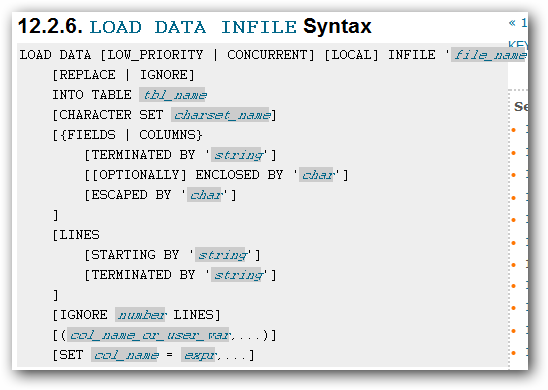Click the number placeholder in IGNORE LINES
The width and height of the screenshot is (548, 390).
pyautogui.click(x=140, y=315)
